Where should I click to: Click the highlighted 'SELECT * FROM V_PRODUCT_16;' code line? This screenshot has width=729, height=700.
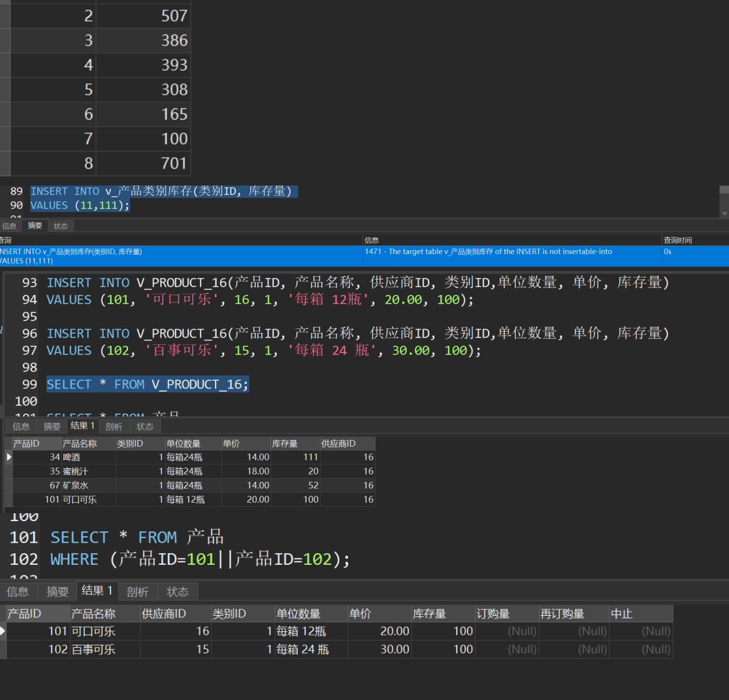pos(148,385)
